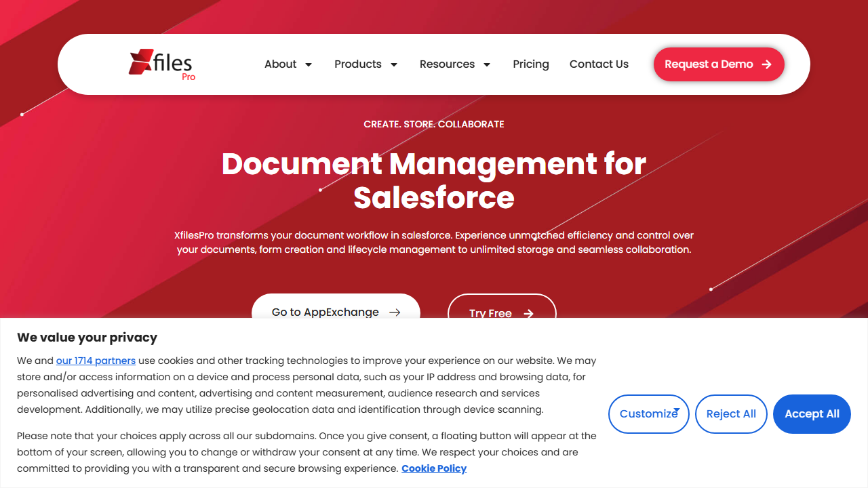Screen dimensions: 868x488
Task: Click the CREATE. STORE. COLLABORATE tagline
Action: (x=434, y=124)
